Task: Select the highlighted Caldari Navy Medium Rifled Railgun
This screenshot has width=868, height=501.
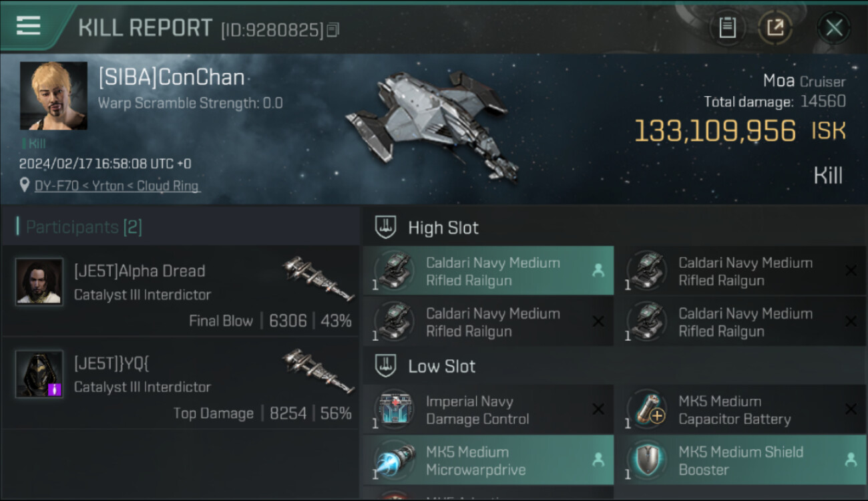Action: [x=488, y=271]
